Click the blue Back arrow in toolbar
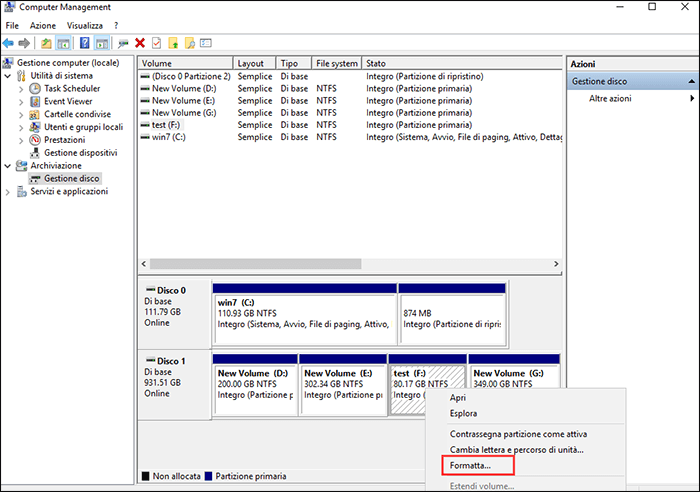 [8, 43]
